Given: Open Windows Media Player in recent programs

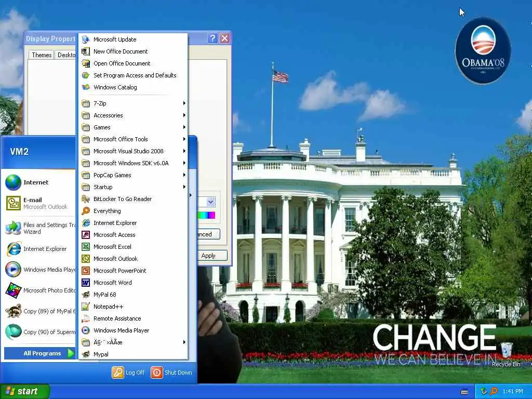Looking at the screenshot, I should coord(39,270).
